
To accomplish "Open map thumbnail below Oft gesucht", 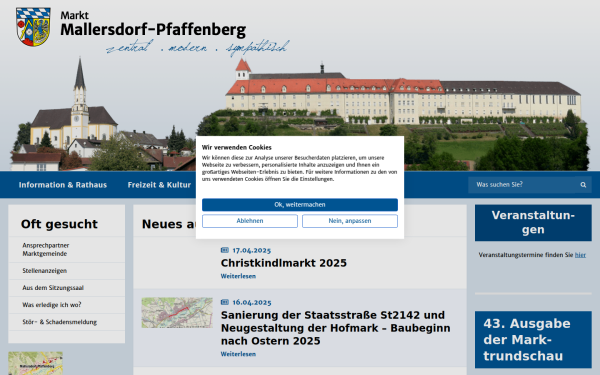I will [x=36, y=363].
